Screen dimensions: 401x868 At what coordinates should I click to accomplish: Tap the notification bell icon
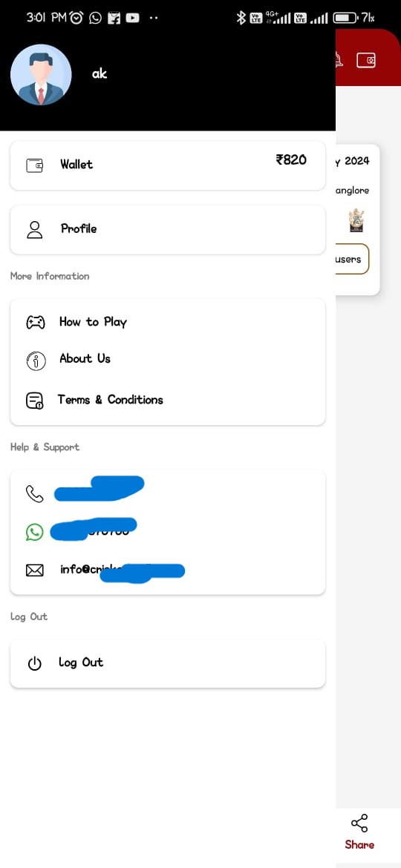pos(339,59)
